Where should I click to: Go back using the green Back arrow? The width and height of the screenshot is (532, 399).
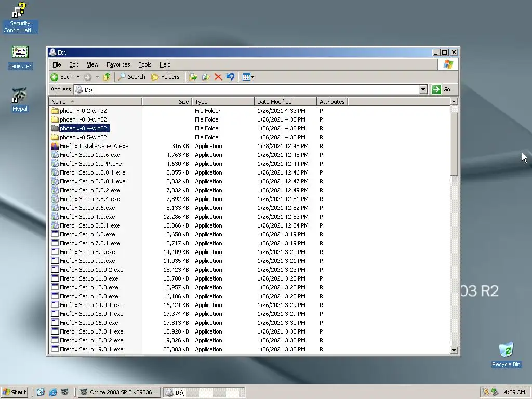point(54,77)
